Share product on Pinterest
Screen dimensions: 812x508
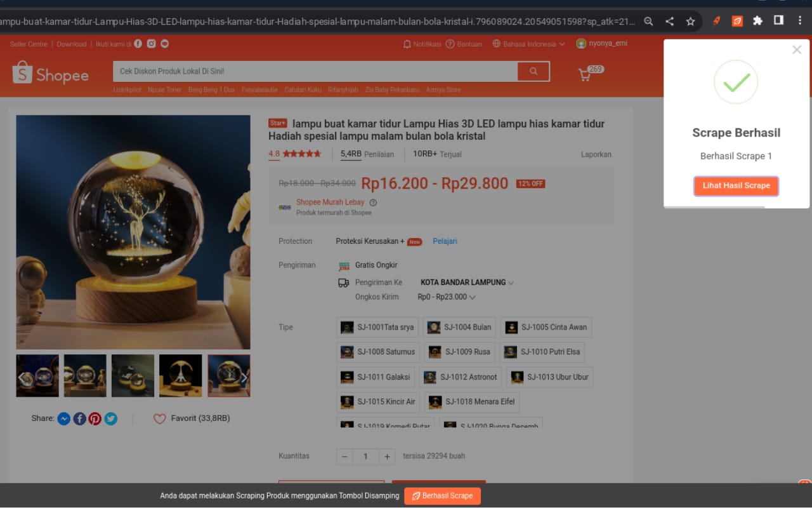[95, 418]
